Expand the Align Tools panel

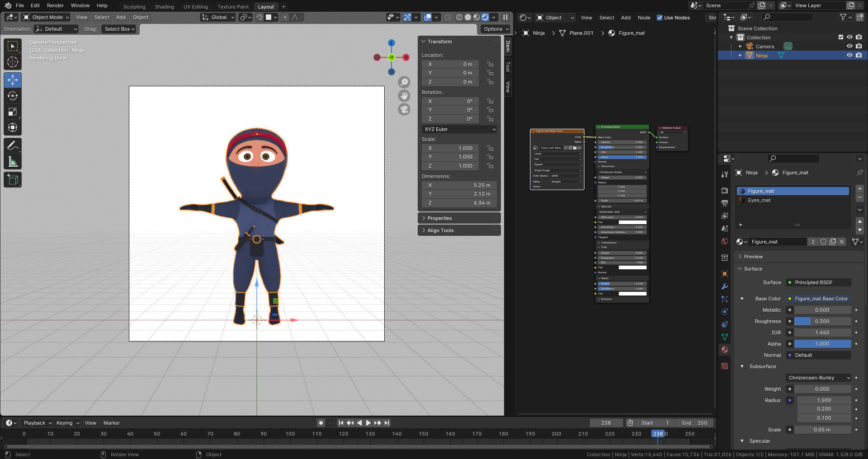pyautogui.click(x=459, y=230)
